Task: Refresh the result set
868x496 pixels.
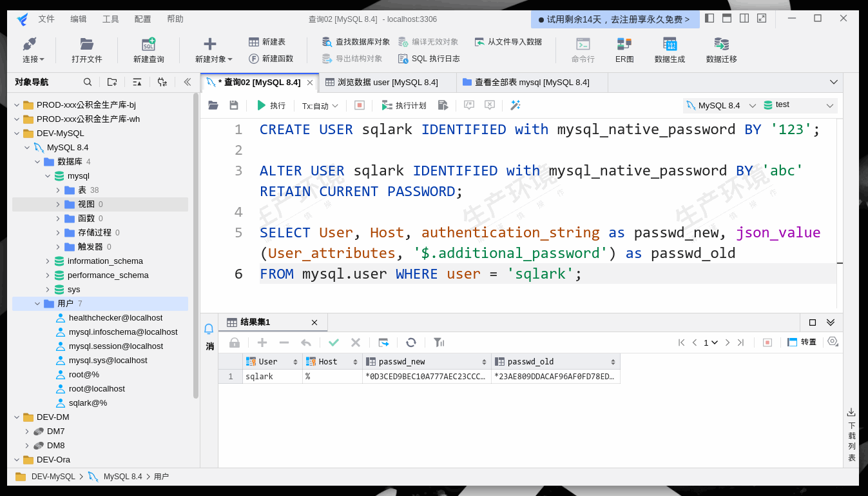Action: coord(411,342)
